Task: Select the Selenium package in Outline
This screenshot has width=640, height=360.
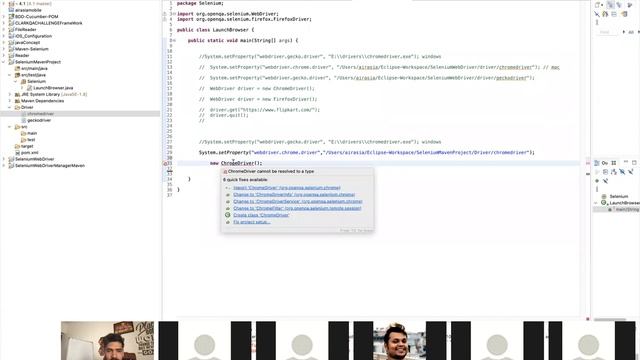Action: pos(618,196)
